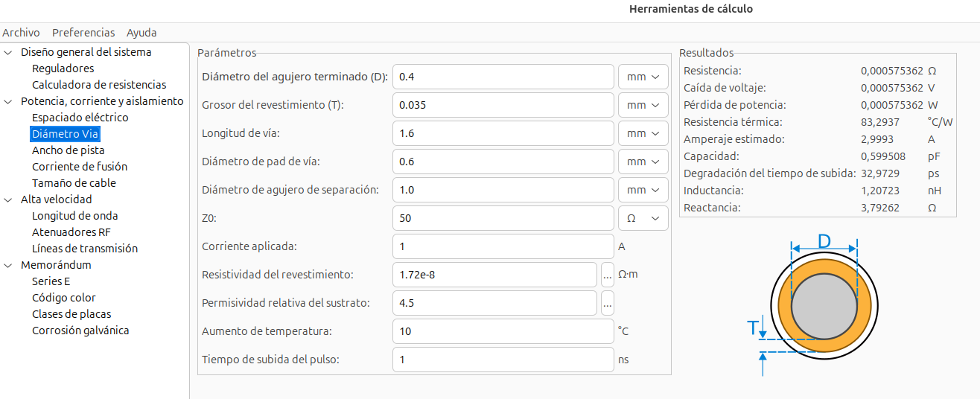Viewport: 980px width, 399px height.
Task: Open the Código color page
Action: pyautogui.click(x=63, y=298)
